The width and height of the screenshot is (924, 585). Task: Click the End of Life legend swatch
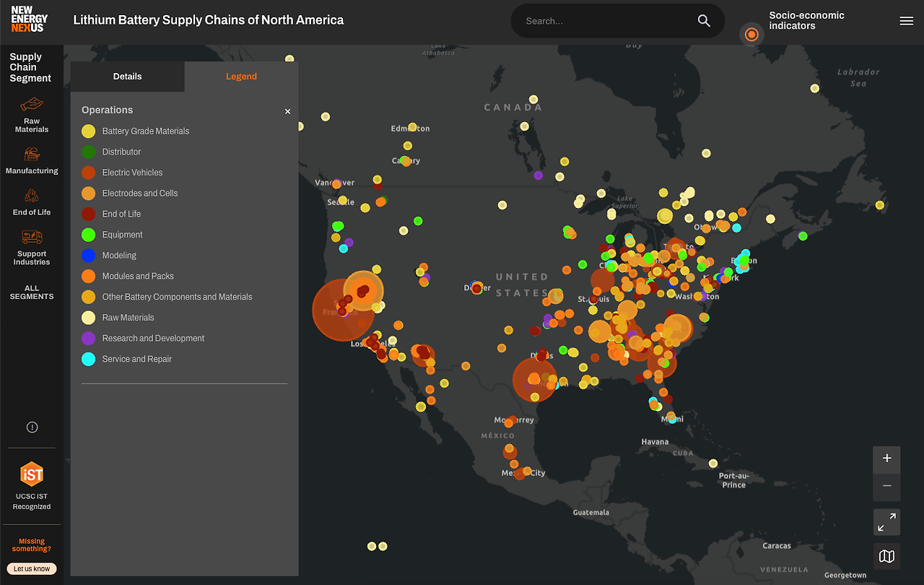pyautogui.click(x=88, y=214)
